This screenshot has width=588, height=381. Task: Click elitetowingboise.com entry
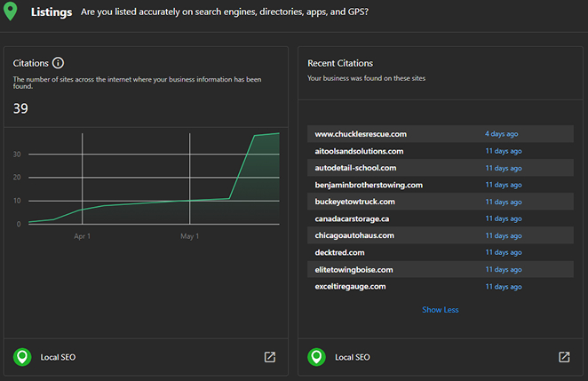click(354, 269)
